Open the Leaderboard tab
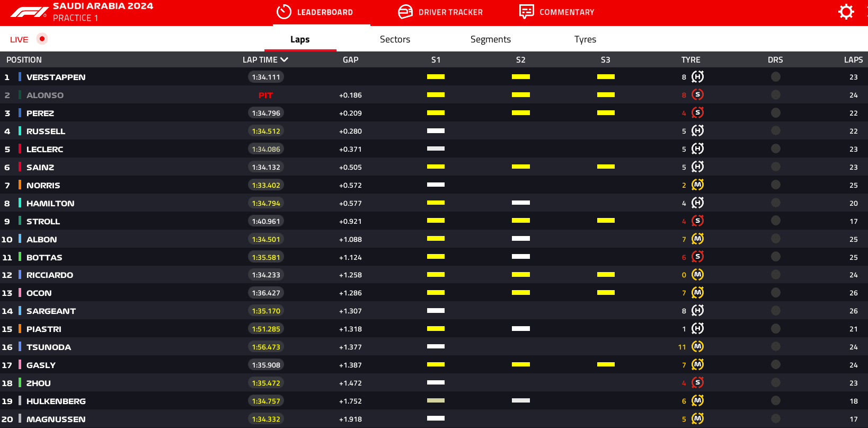Viewport: 868px width, 428px height. coord(322,12)
